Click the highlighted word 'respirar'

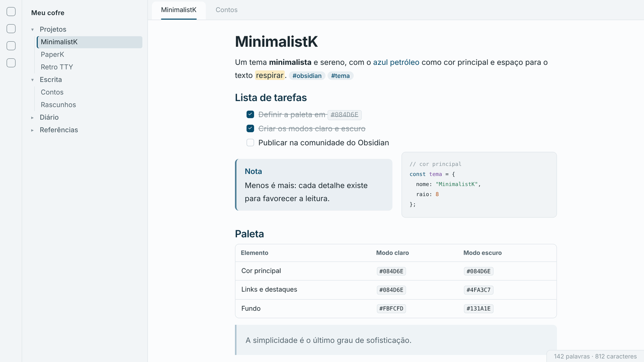(x=270, y=75)
